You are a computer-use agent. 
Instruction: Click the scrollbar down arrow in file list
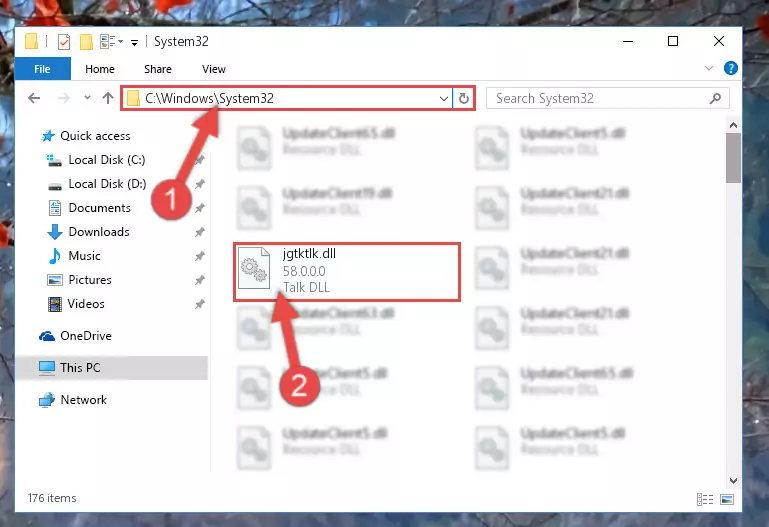[x=733, y=481]
